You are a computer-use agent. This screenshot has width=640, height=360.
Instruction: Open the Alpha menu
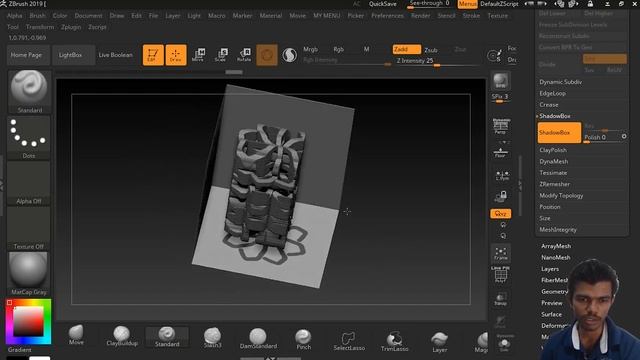coord(15,16)
